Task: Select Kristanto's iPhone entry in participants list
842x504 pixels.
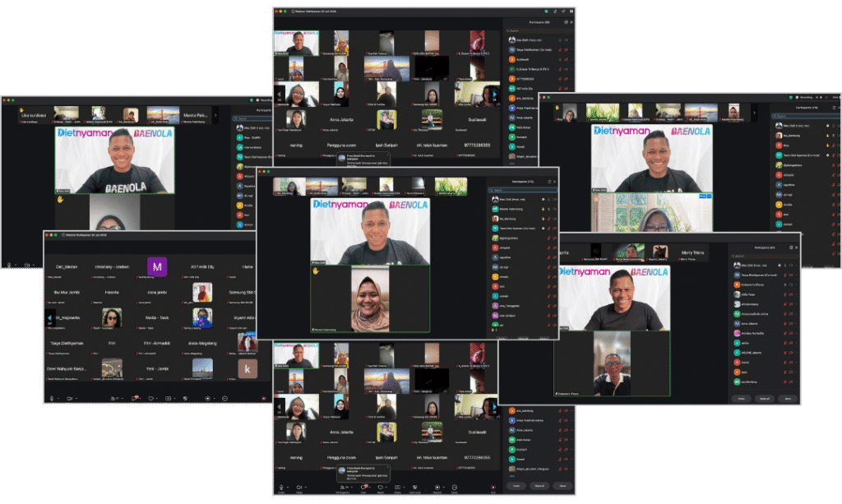Action: (764, 284)
